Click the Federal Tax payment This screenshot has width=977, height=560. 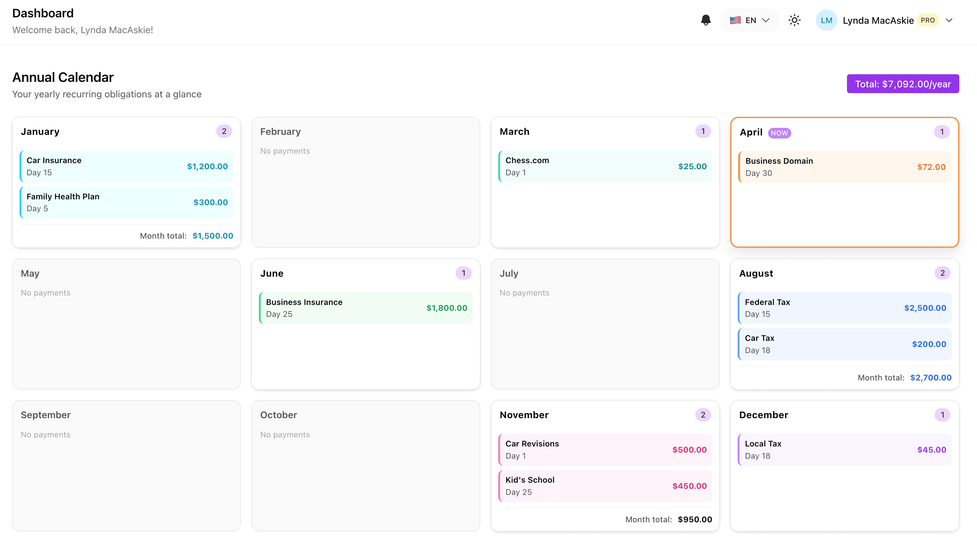click(x=845, y=308)
